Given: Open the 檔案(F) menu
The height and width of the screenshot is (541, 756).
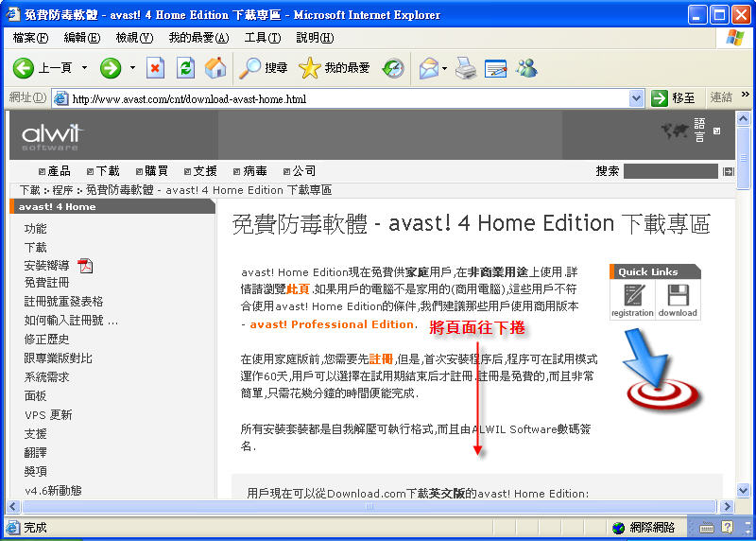Looking at the screenshot, I should [x=30, y=38].
